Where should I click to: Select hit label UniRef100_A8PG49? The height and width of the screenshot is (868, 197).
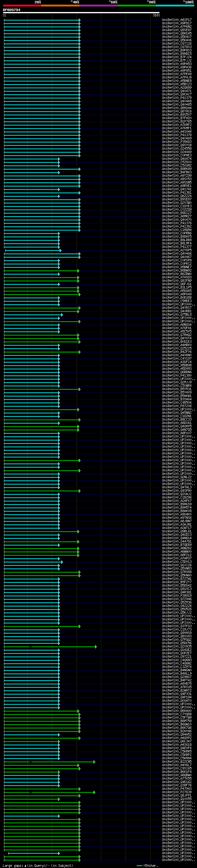[x=177, y=294]
